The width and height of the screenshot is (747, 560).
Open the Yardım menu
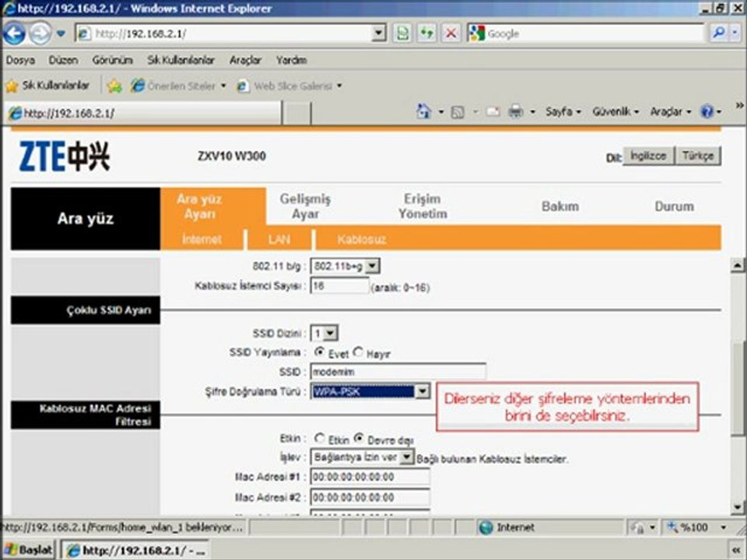[292, 60]
